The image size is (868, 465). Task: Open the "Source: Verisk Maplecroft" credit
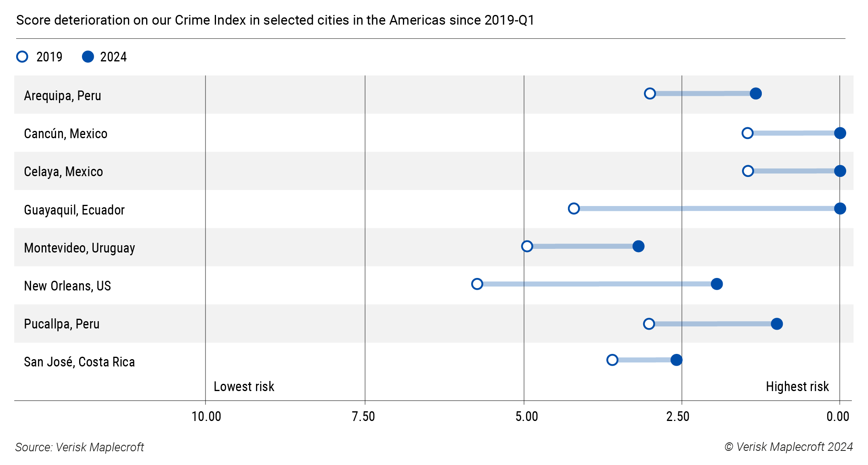[80, 447]
